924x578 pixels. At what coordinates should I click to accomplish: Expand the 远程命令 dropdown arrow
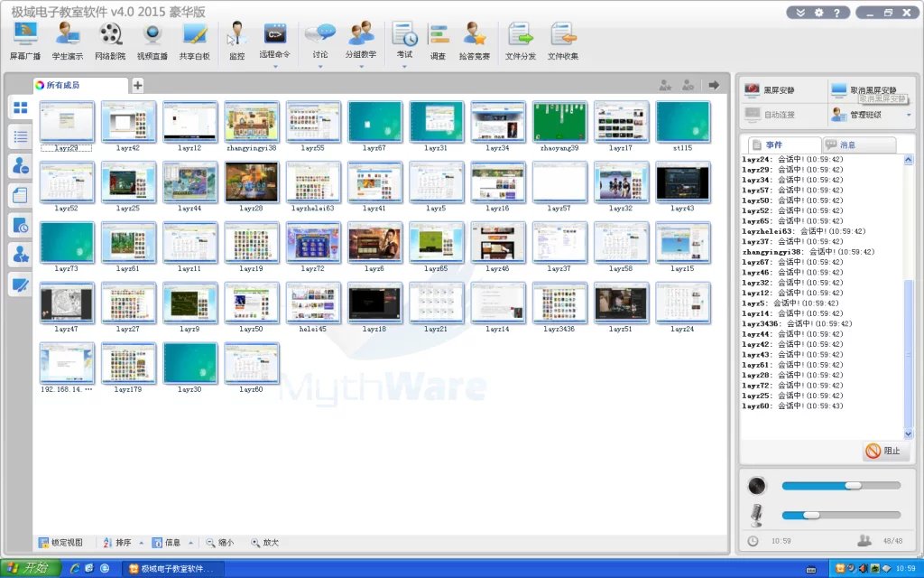pos(275,67)
